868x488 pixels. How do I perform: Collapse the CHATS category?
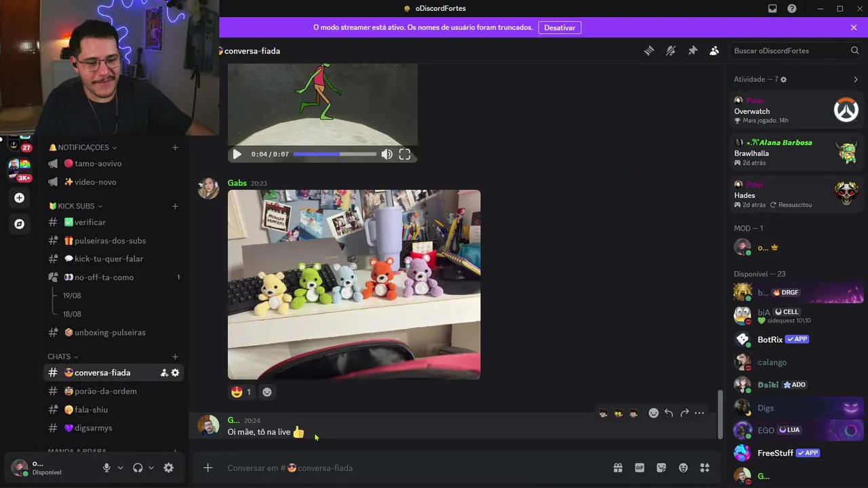(x=63, y=357)
